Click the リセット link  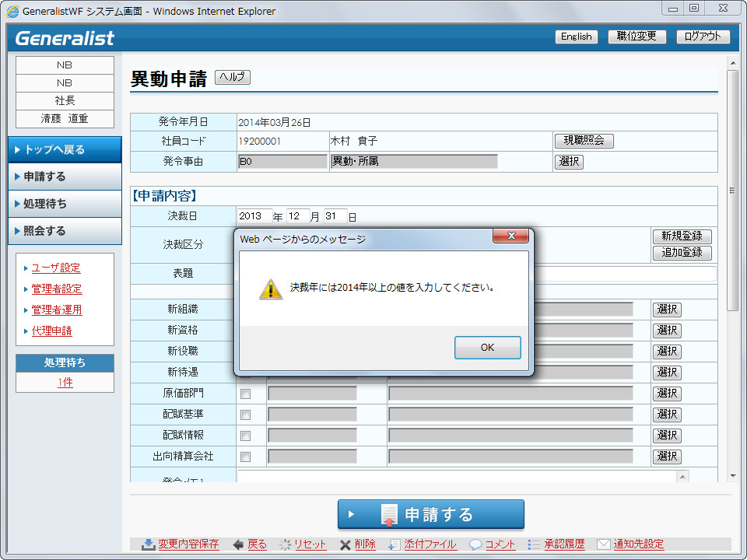310,544
